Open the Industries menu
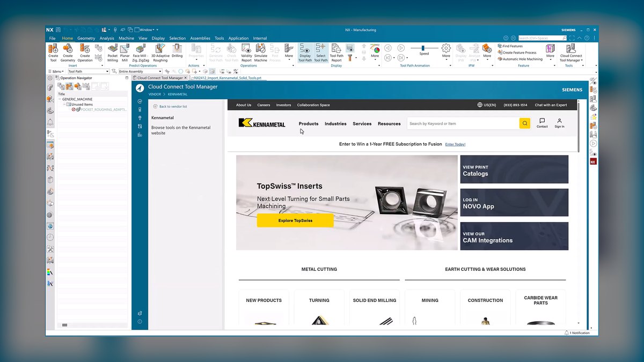Screen dimensions: 644x362 click(335, 123)
